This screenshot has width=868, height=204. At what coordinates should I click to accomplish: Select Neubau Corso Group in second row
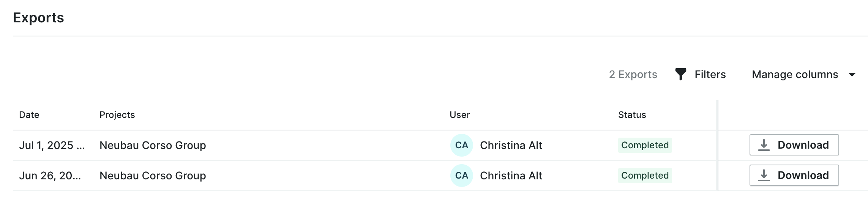(x=153, y=176)
